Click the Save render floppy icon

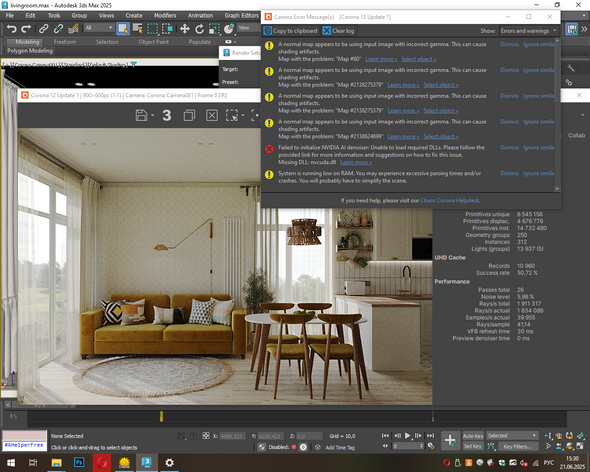click(x=141, y=115)
